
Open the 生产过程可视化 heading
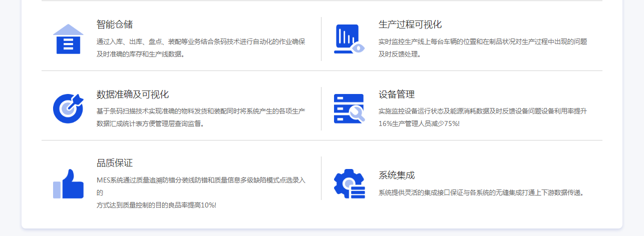click(x=410, y=24)
